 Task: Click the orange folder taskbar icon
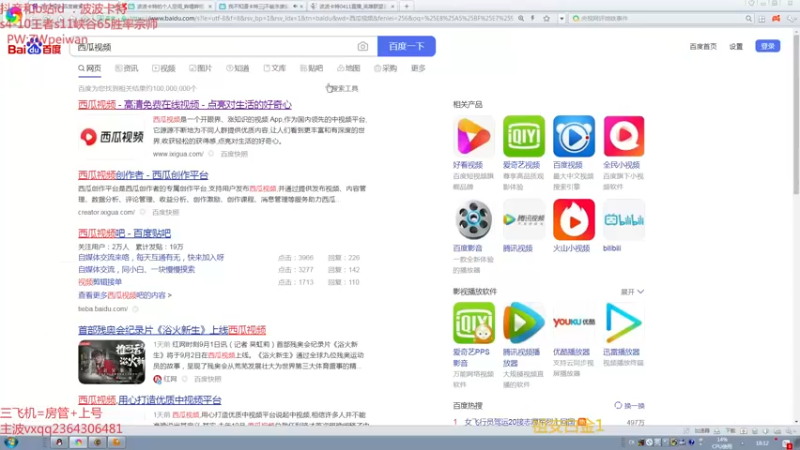pyautogui.click(x=116, y=442)
